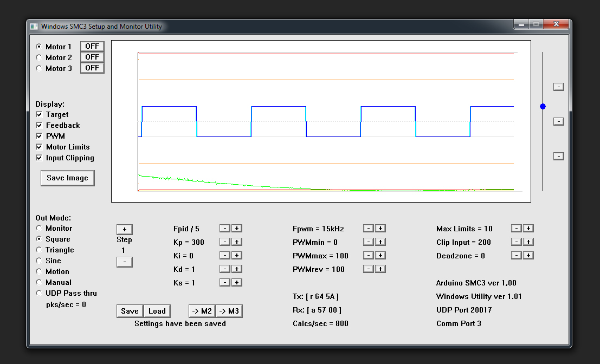Lower the Fpwm frequency
This screenshot has height=364, width=600.
369,228
